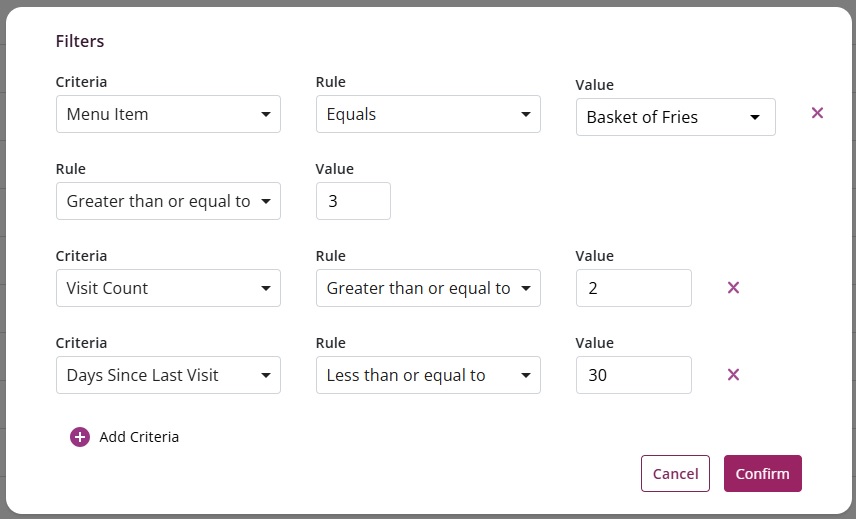The image size is (856, 519).
Task: Edit the value field containing 30
Action: [x=633, y=375]
